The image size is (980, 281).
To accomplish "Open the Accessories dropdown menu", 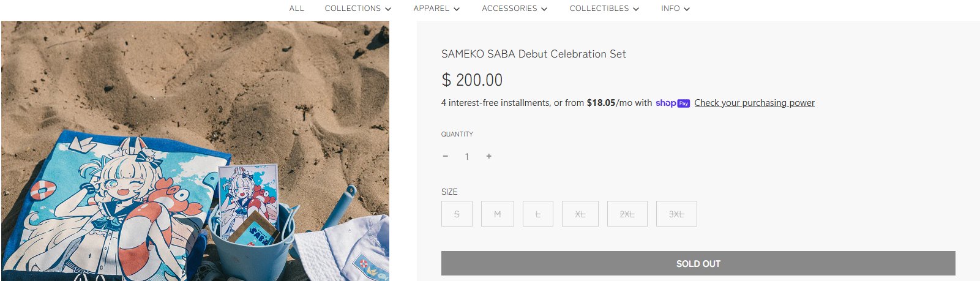I will click(514, 9).
